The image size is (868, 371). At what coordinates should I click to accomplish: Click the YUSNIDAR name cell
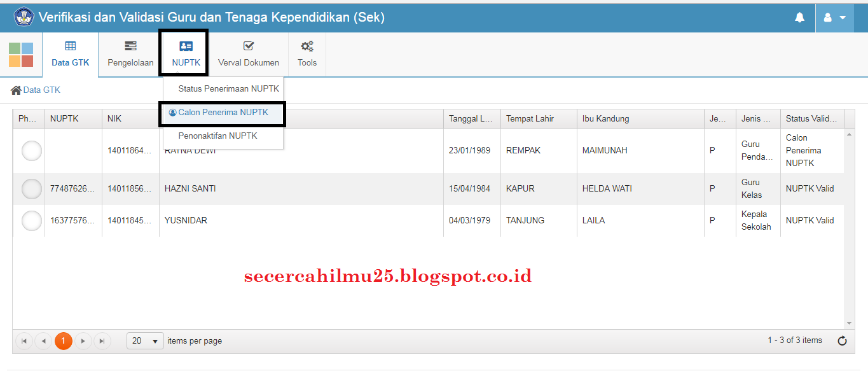click(301, 221)
